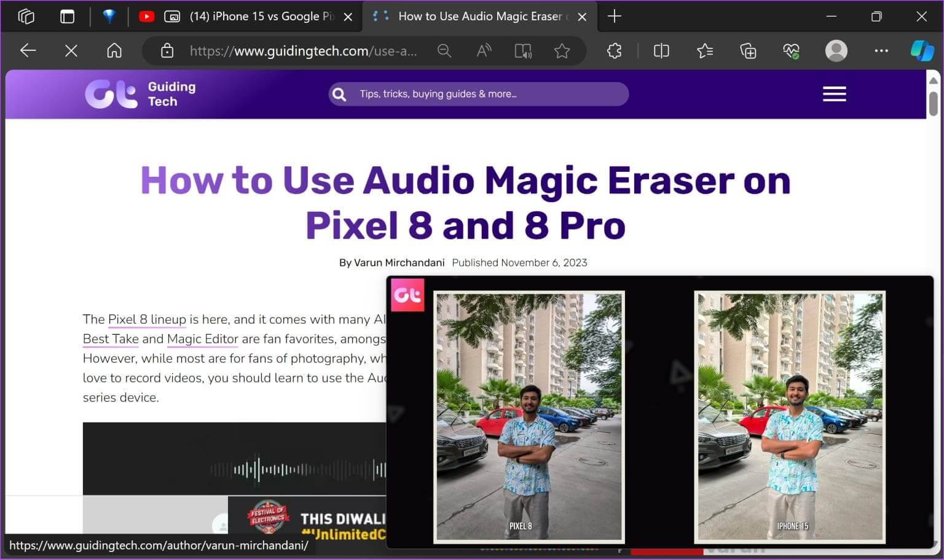Click the audio waveform video thumbnail
This screenshot has height=560, width=944.
pyautogui.click(x=235, y=459)
